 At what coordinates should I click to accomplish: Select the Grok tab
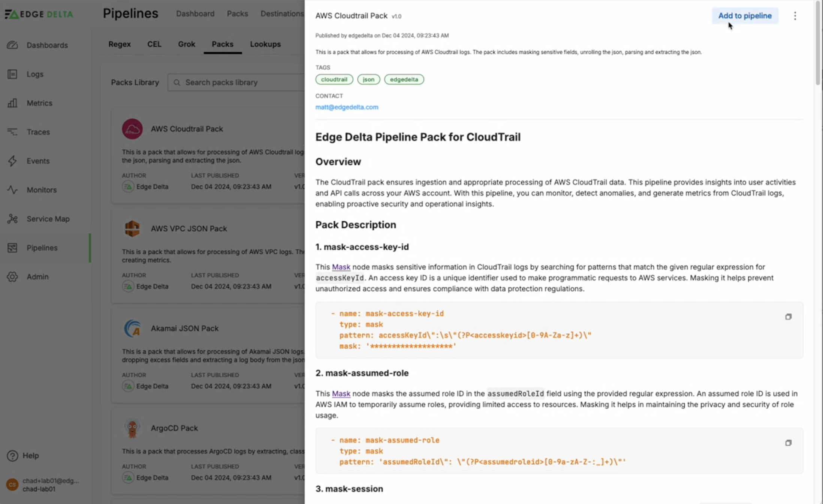point(186,44)
